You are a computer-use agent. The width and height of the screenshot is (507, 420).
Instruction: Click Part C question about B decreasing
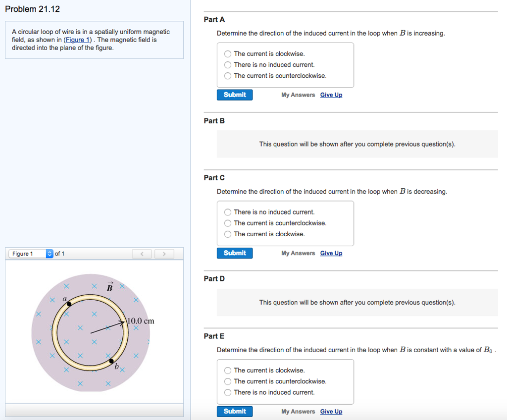(332, 192)
